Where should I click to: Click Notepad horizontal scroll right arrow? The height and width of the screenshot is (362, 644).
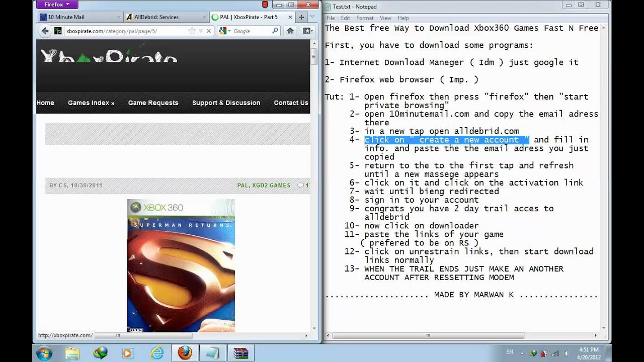pos(596,335)
